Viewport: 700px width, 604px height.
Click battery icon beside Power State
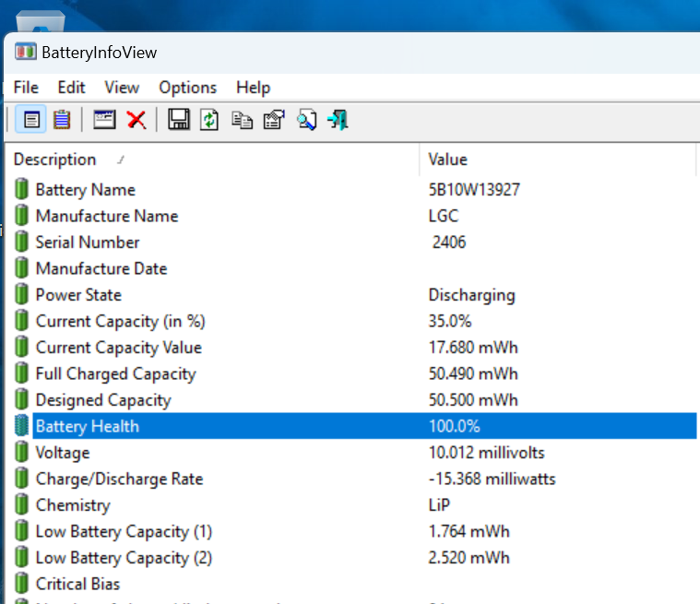click(21, 294)
